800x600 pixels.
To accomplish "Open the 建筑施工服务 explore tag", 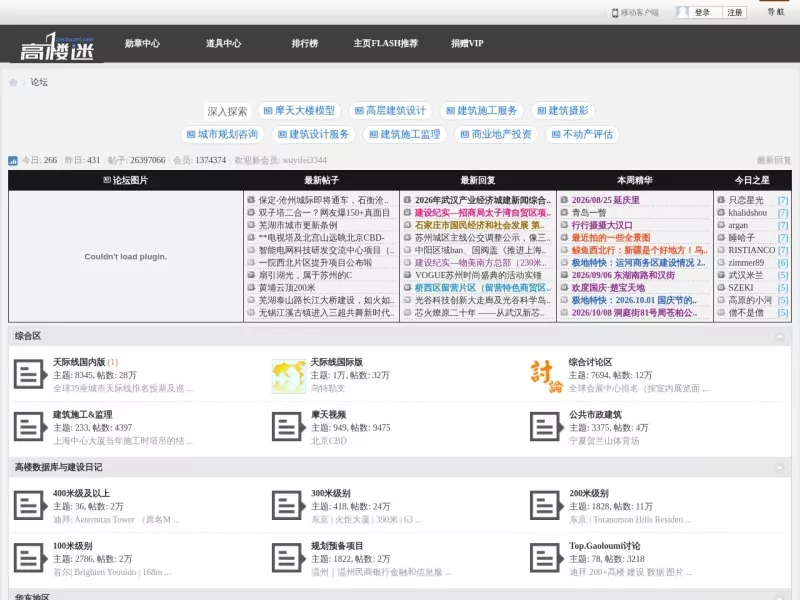I will click(x=482, y=111).
